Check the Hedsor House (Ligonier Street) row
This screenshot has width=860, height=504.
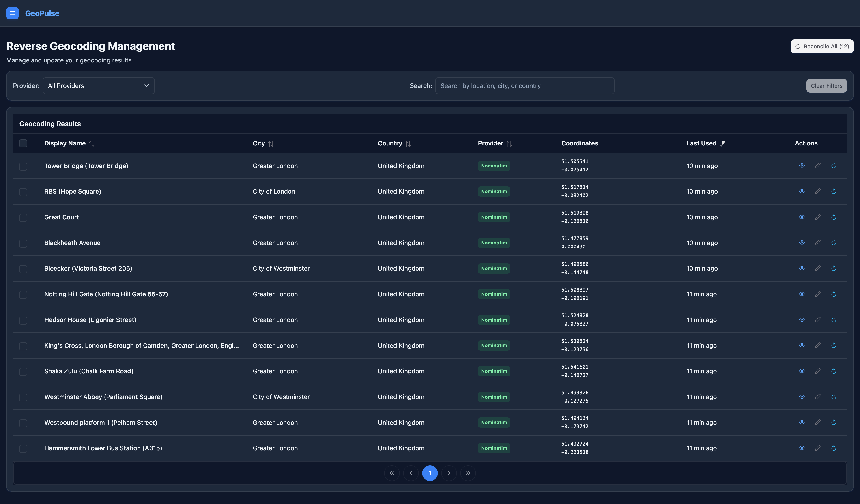23,320
